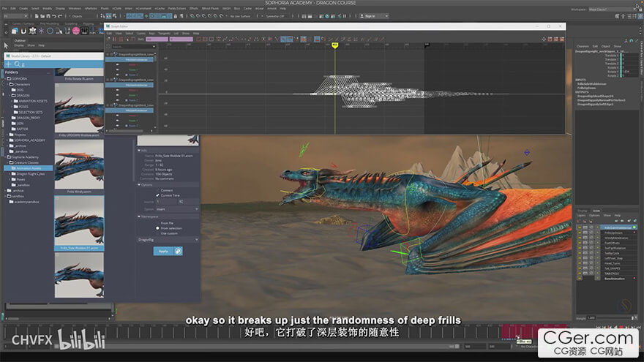Toggle the Connect checkbox in Options

point(157,190)
